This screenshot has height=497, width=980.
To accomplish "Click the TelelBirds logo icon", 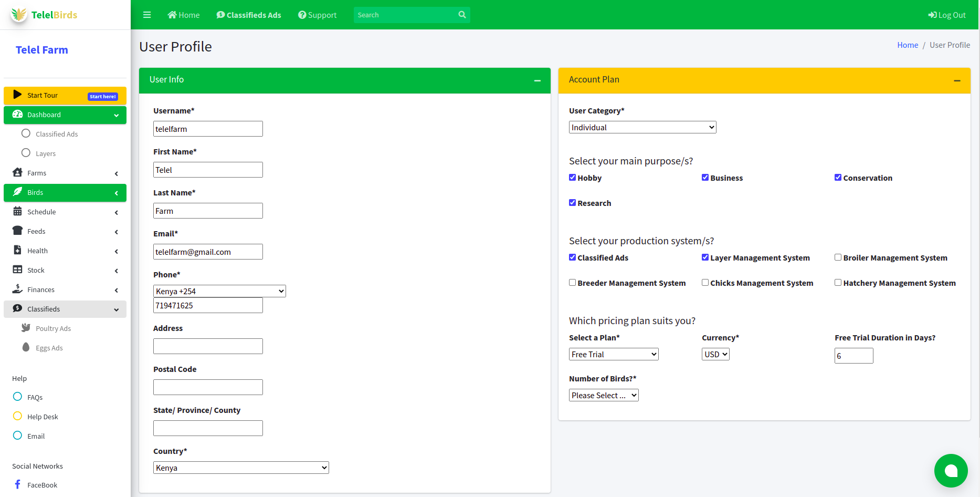I will click(x=19, y=15).
